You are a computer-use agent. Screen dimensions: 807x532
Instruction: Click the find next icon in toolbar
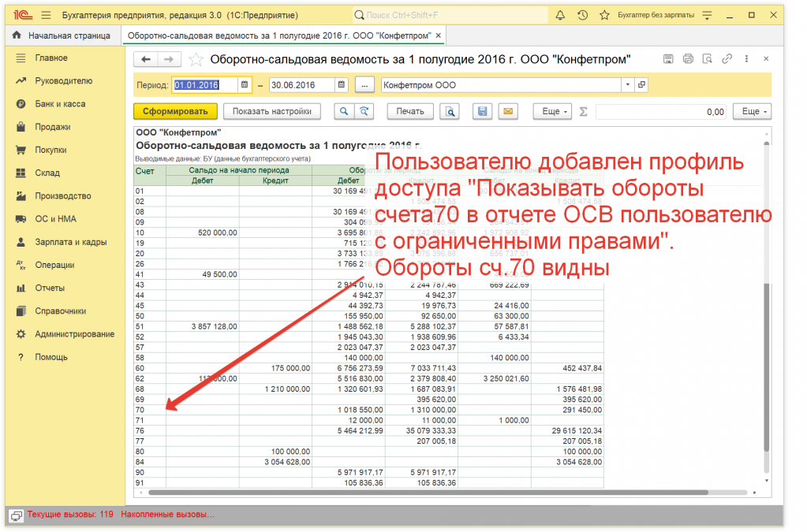tap(364, 112)
